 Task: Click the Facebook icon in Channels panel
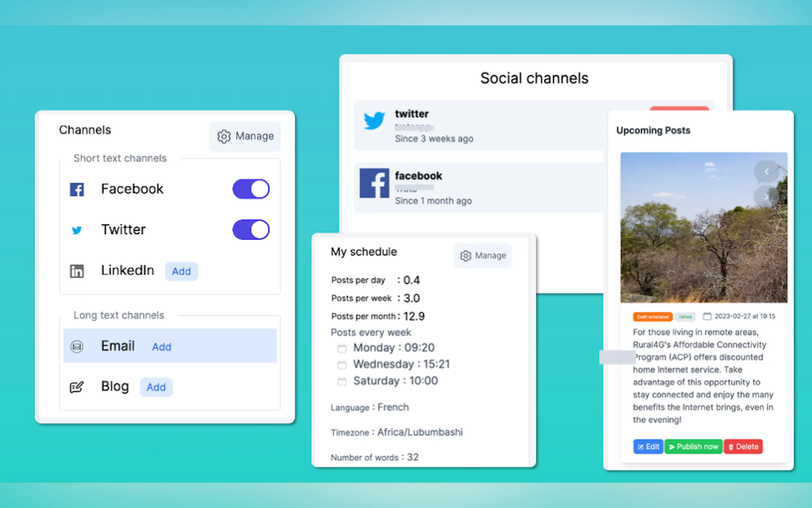tap(77, 189)
